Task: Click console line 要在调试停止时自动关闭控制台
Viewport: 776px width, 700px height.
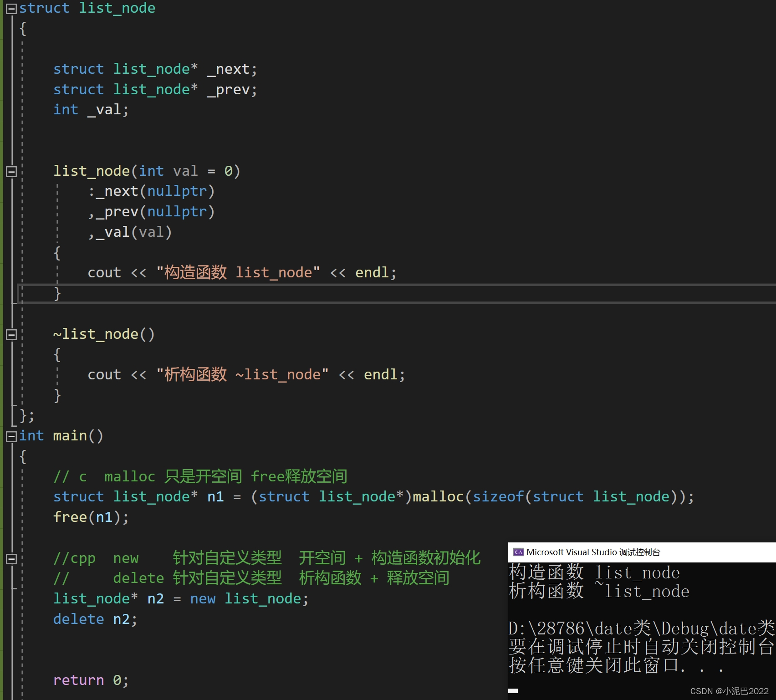Action: (x=642, y=647)
